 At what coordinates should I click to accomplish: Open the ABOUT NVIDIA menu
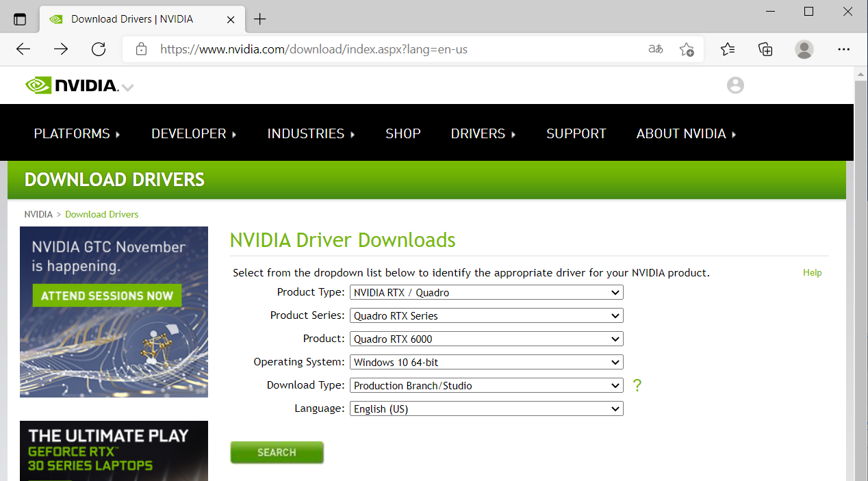[686, 133]
